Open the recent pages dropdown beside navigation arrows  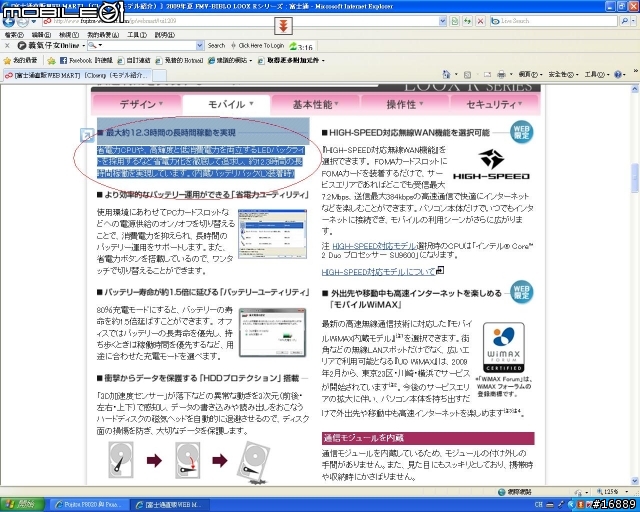34,21
